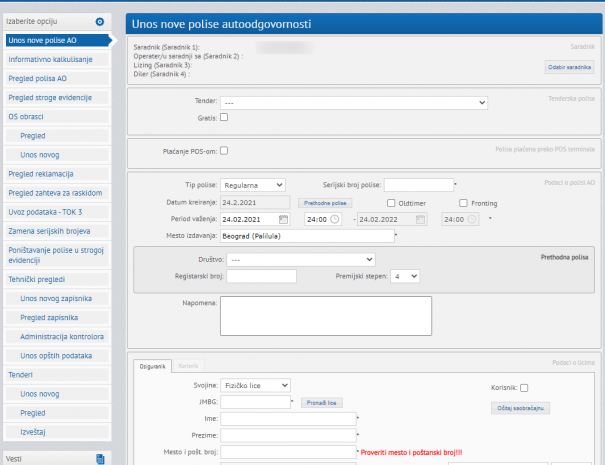Switch to the Korisnik tab
This screenshot has height=465, width=605.
(187, 366)
